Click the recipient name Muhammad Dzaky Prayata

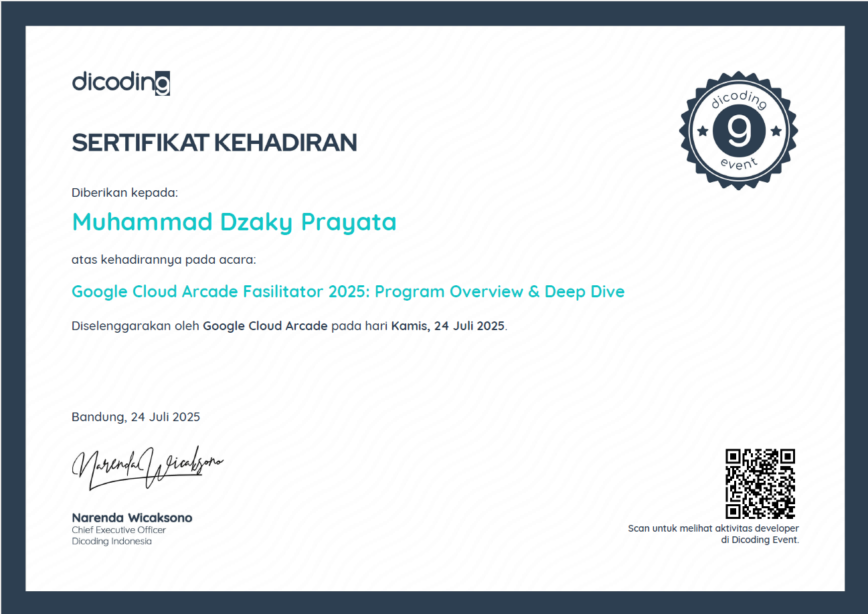(234, 222)
